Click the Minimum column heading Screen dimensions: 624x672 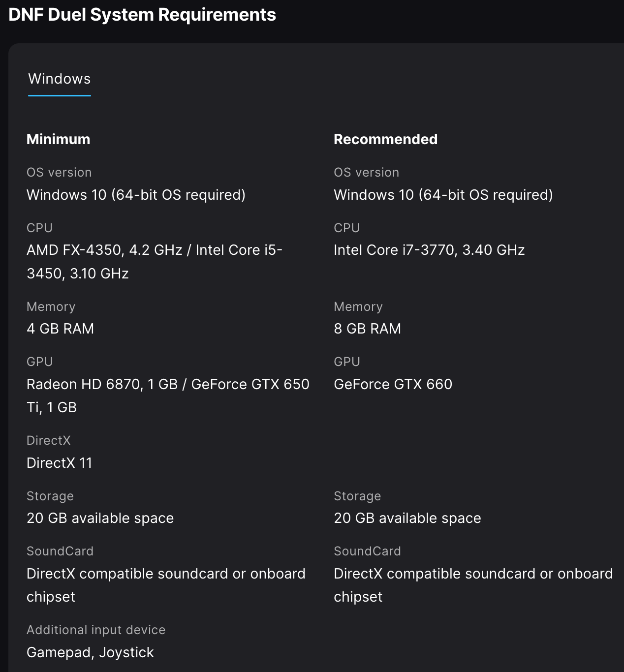[x=58, y=139]
